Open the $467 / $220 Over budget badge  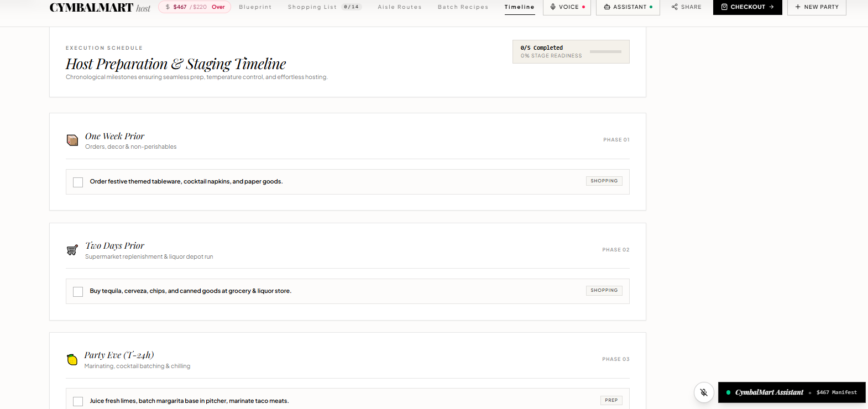click(195, 7)
